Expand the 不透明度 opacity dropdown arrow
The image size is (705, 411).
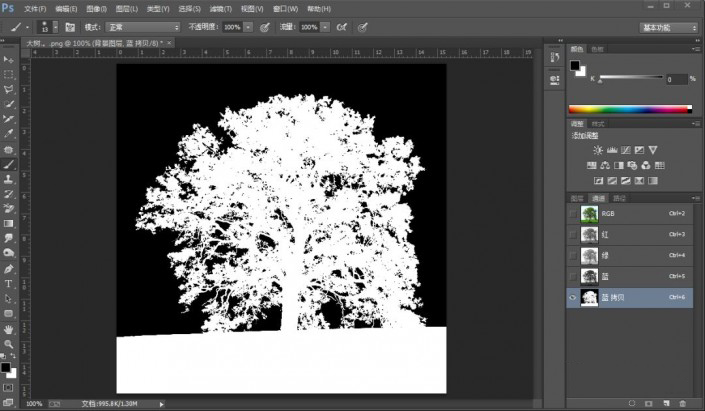248,27
